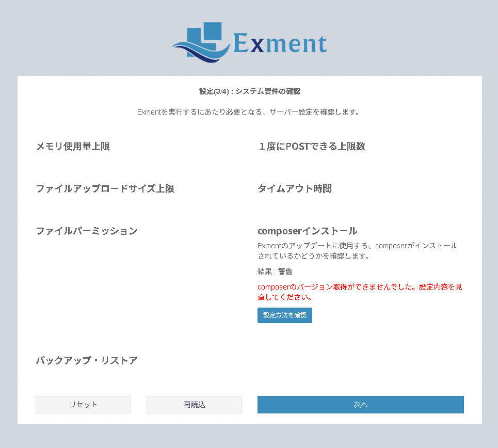Select the ファイルパーミッション heading

tap(86, 231)
